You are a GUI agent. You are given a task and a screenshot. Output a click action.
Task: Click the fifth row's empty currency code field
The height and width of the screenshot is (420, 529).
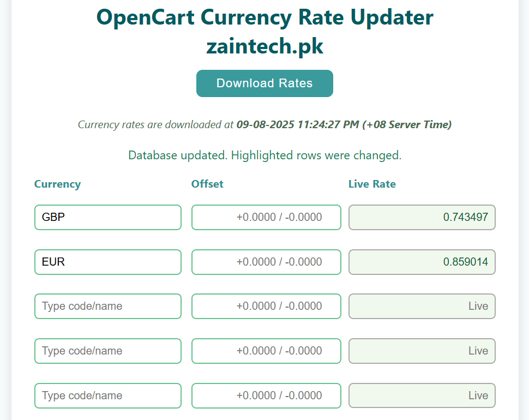pos(107,395)
